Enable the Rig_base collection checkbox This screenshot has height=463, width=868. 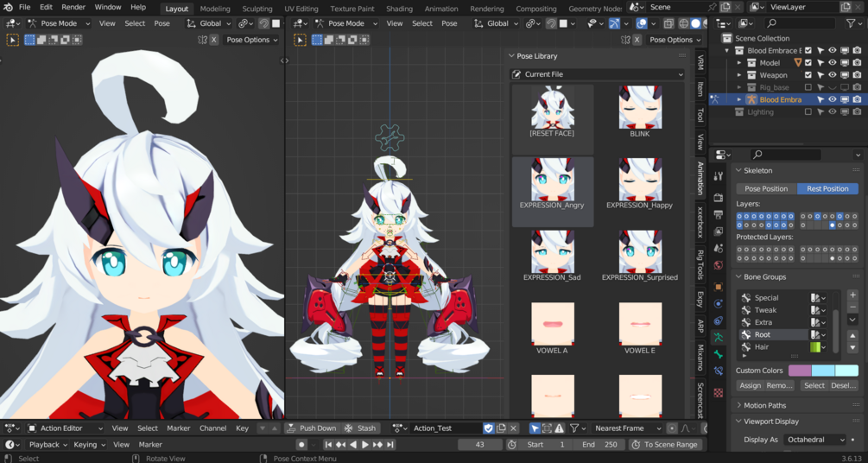808,87
